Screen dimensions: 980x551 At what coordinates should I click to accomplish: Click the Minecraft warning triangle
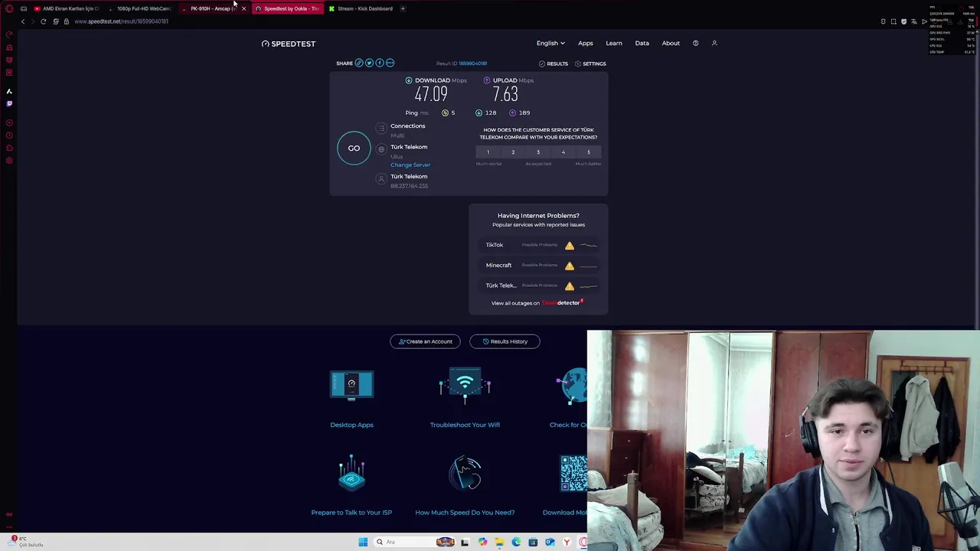(569, 266)
